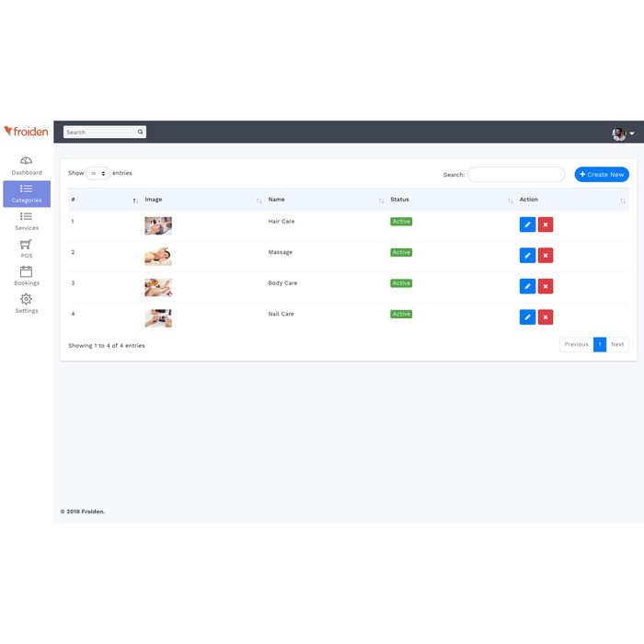
Task: Open Settings gear in sidebar
Action: (26, 299)
